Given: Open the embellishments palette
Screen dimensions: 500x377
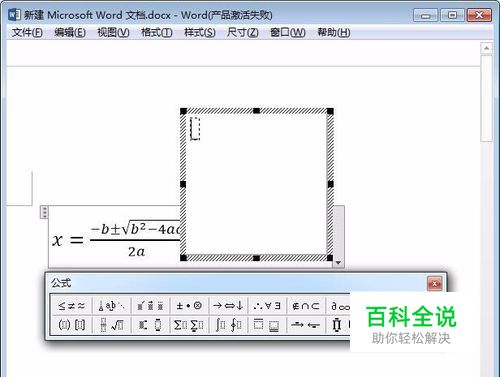Looking at the screenshot, I should click(x=150, y=306).
